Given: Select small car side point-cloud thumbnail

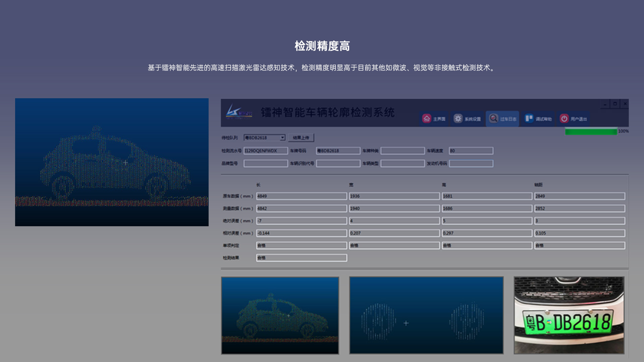Looking at the screenshot, I should 280,315.
